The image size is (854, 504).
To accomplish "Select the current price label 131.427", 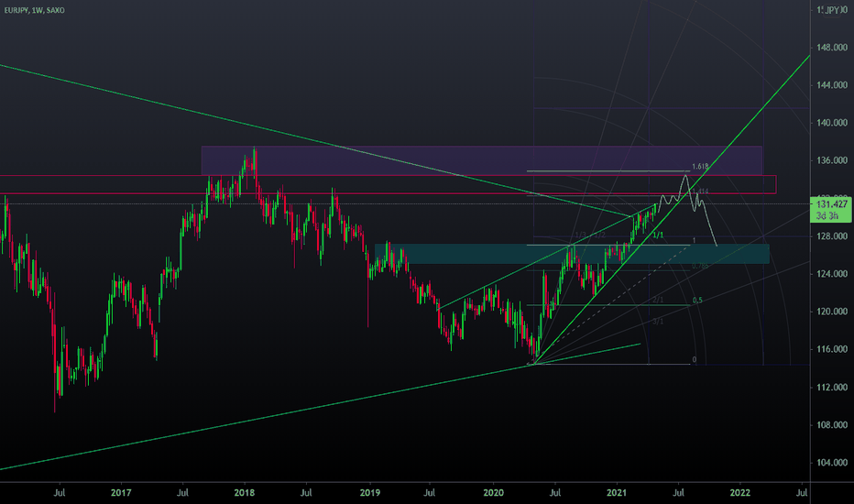I will coord(832,203).
